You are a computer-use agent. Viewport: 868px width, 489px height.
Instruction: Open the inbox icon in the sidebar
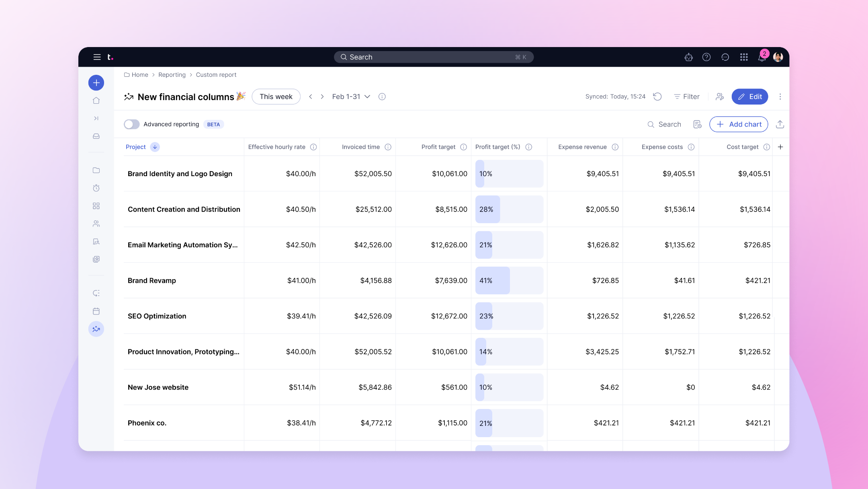click(x=96, y=136)
